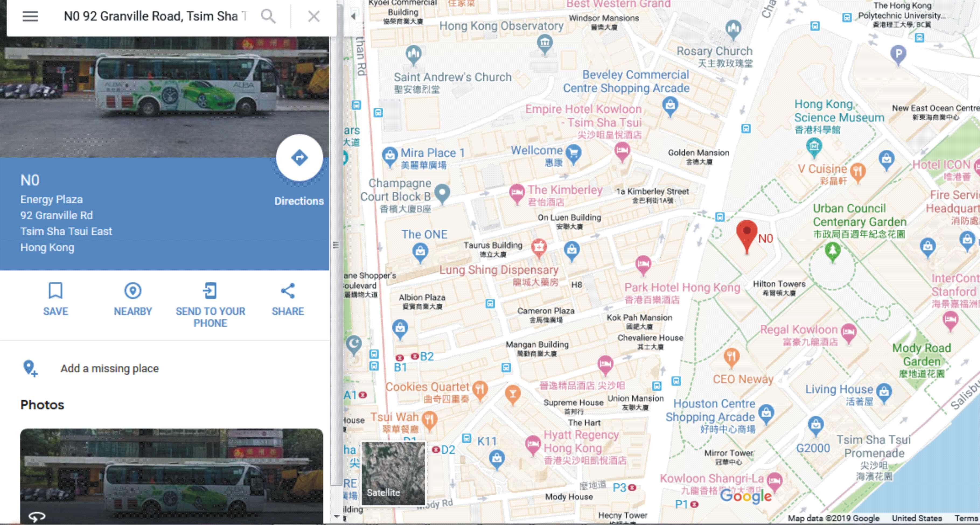The image size is (980, 525).
Task: Open Living House shopping marker
Action: tap(884, 393)
